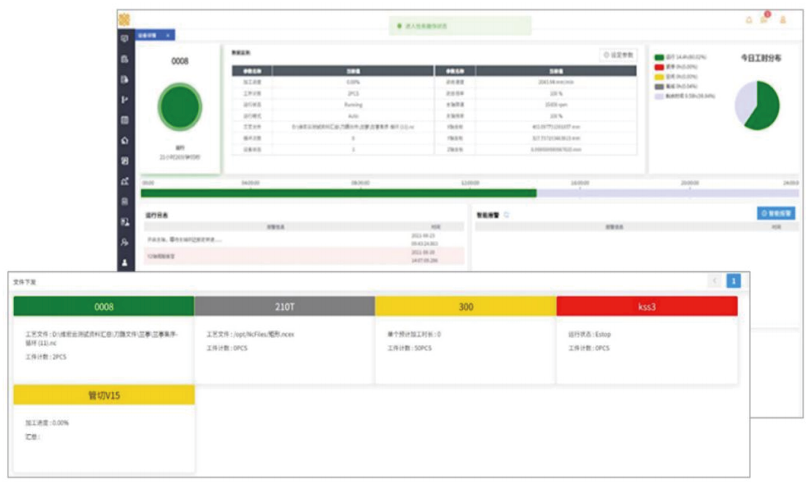Select the '2PCS' value in the data table

point(353,93)
